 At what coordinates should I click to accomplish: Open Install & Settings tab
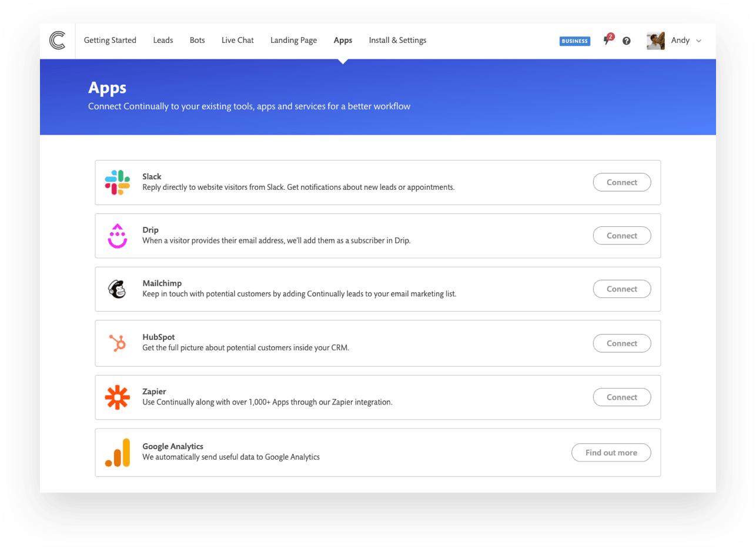[x=397, y=41]
